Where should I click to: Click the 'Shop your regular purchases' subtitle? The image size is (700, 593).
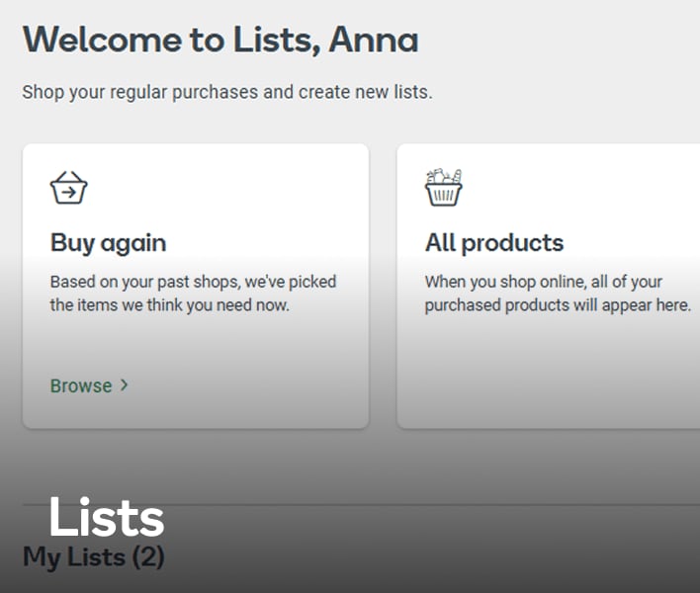226,93
